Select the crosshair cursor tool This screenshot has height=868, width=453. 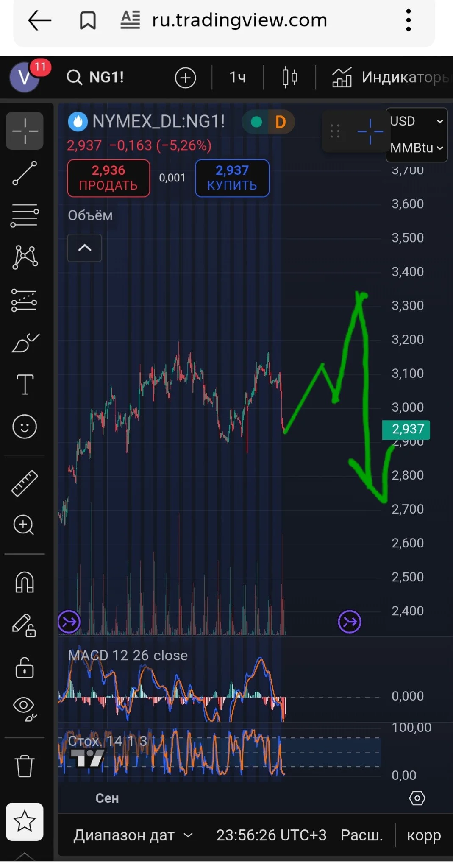25,131
